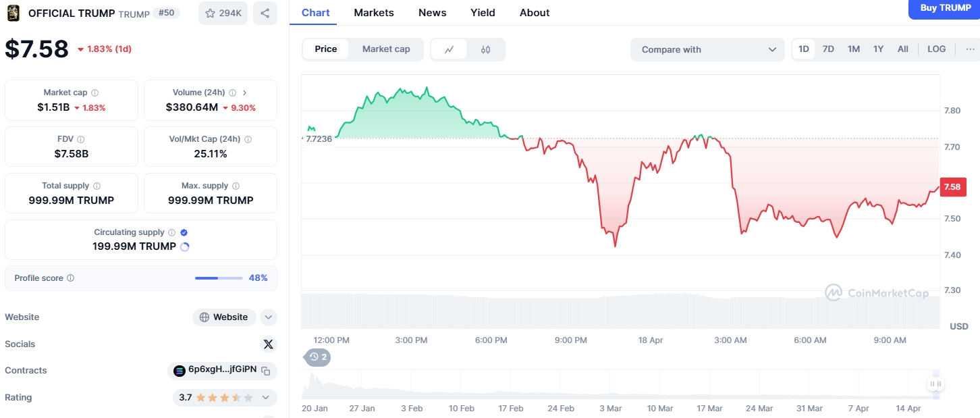Add TRUMP to watchlist via star icon

(223, 13)
